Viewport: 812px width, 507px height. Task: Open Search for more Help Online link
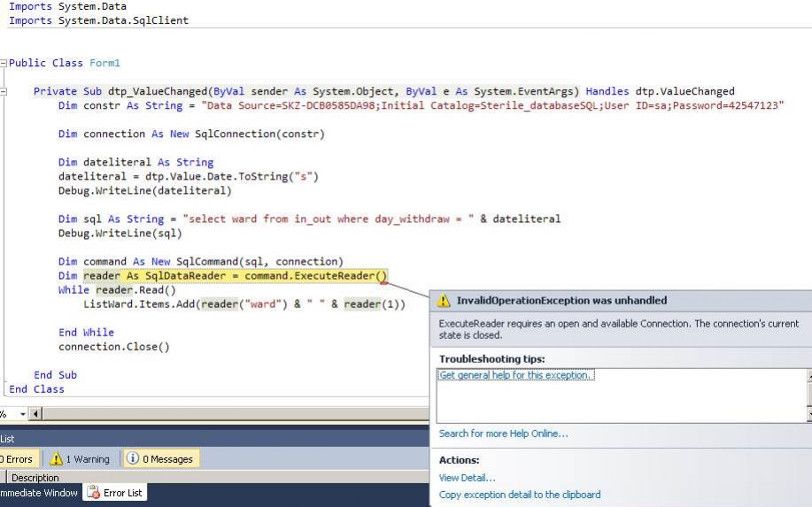503,434
